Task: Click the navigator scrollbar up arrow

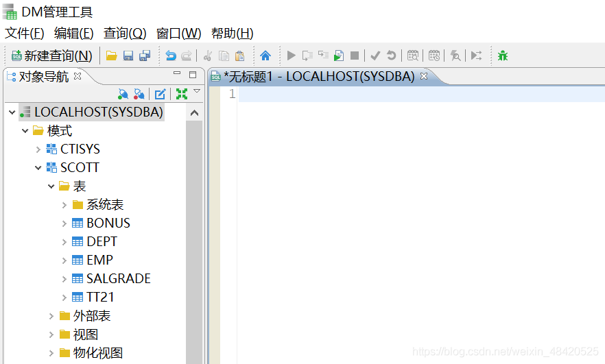Action: [x=195, y=113]
